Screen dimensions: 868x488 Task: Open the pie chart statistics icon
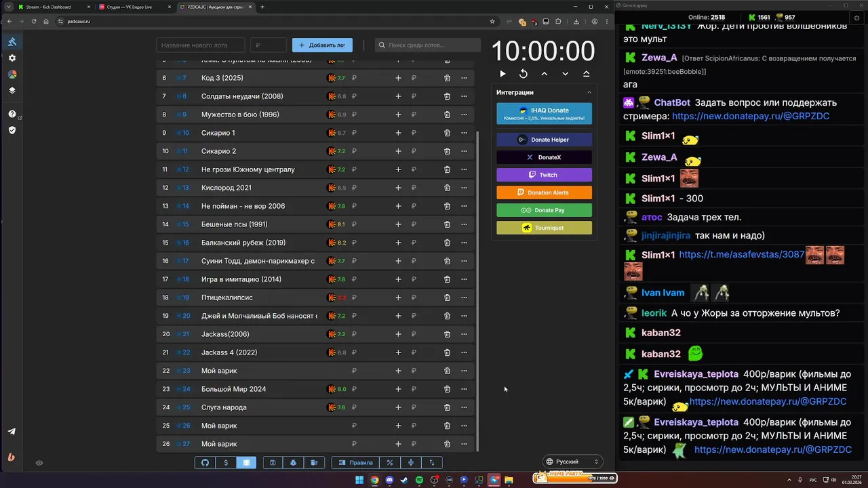(x=12, y=75)
